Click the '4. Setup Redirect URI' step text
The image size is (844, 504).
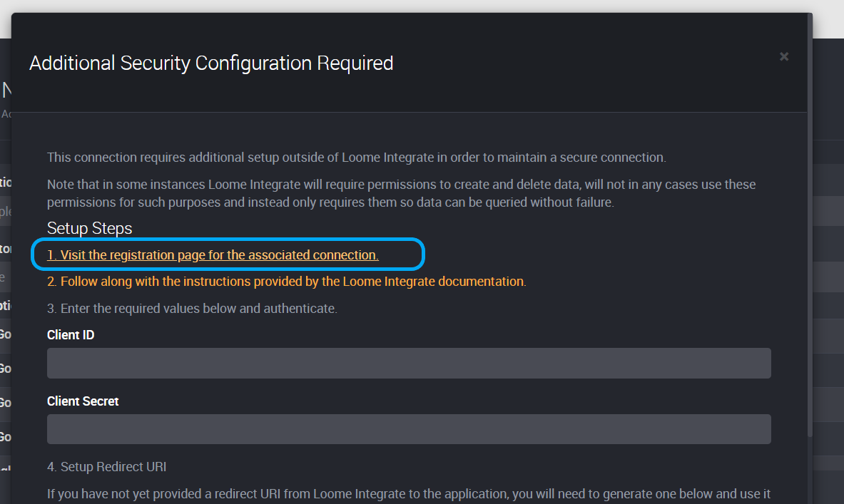106,466
